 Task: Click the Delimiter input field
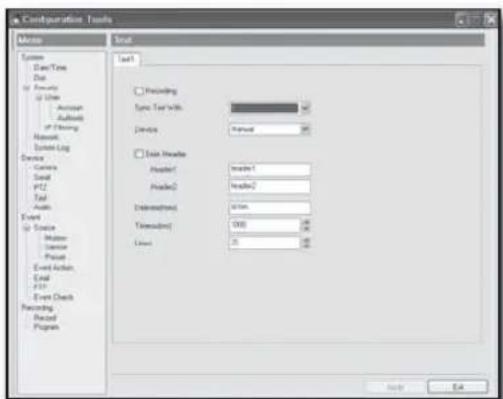coord(270,207)
